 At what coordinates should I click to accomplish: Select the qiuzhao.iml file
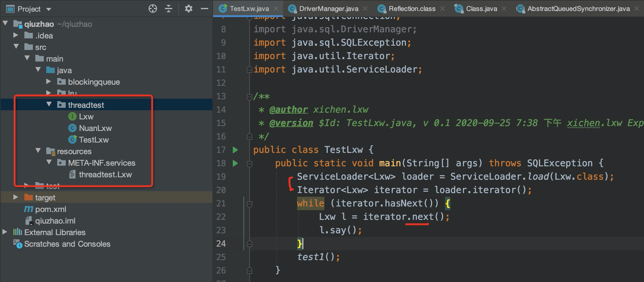(55, 221)
